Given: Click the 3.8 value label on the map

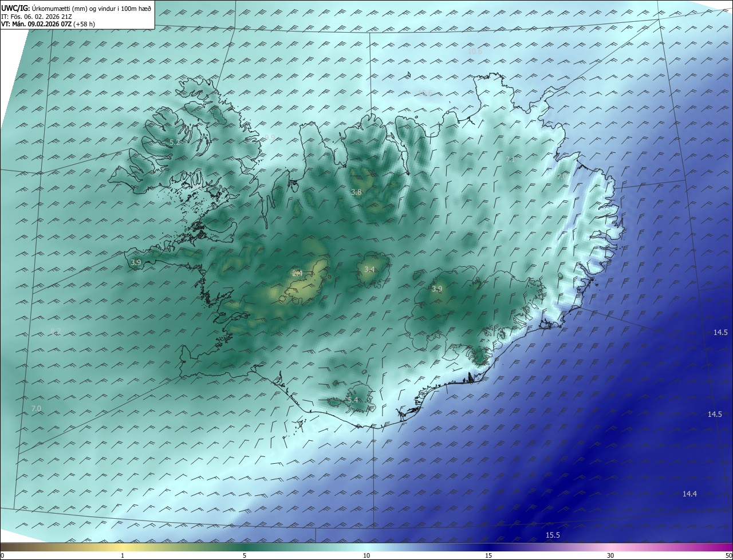Looking at the screenshot, I should [x=356, y=192].
